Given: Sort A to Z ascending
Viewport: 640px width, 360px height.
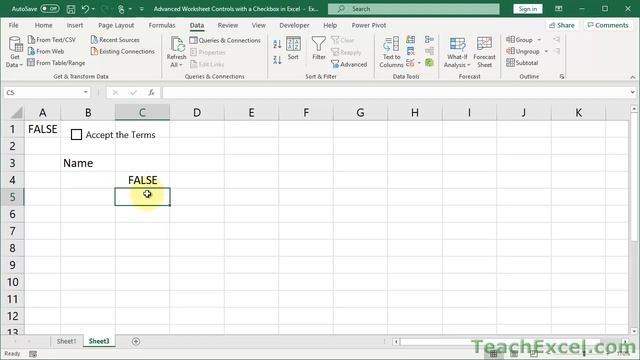Looking at the screenshot, I should pos(277,44).
